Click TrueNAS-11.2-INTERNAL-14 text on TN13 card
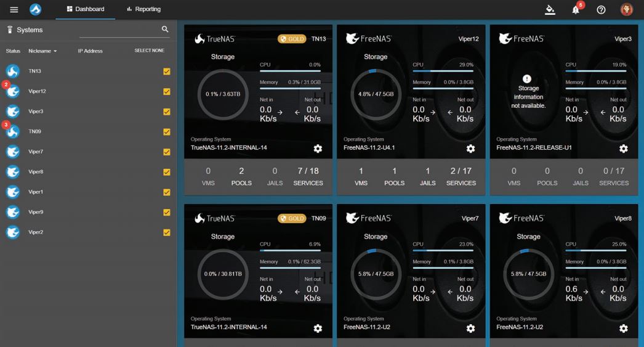The image size is (644, 347). (229, 147)
